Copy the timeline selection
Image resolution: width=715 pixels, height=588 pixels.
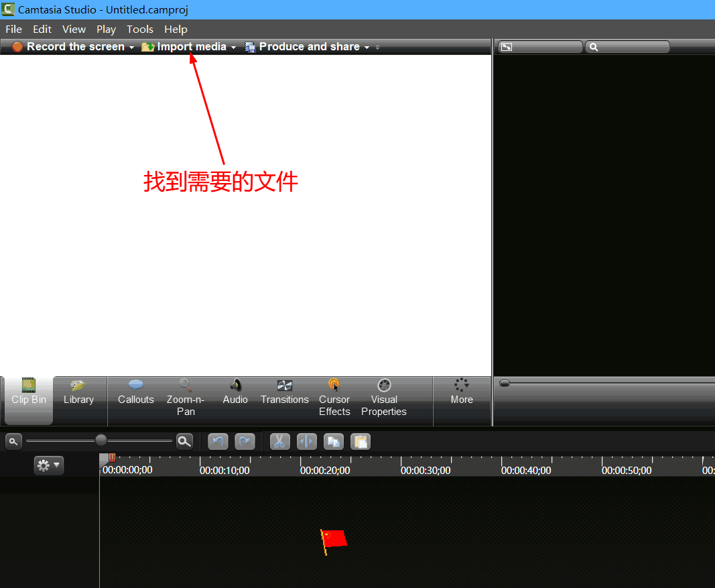click(334, 442)
